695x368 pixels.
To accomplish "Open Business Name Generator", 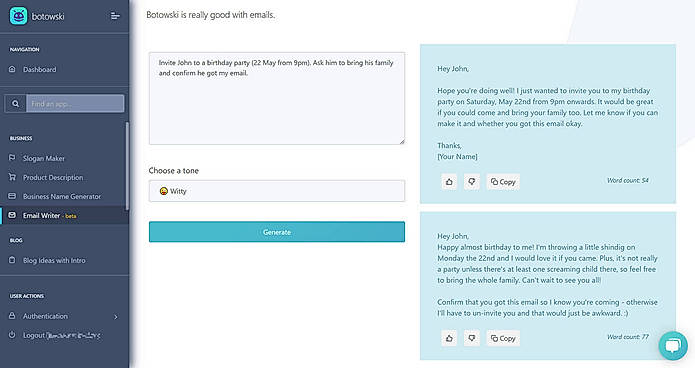I will 64,196.
